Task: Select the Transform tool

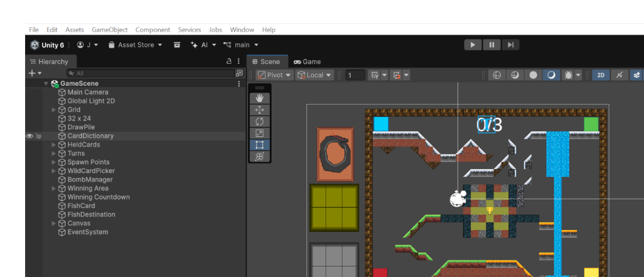Action: (x=259, y=156)
